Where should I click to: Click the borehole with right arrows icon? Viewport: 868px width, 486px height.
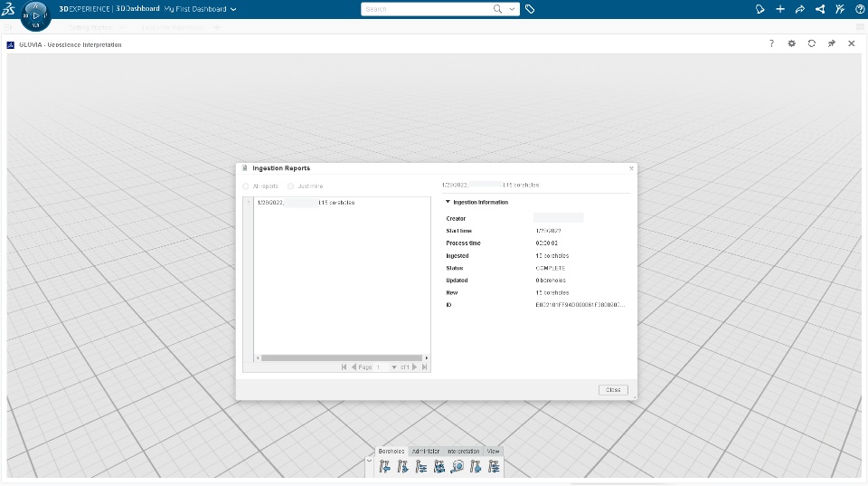[x=403, y=467]
